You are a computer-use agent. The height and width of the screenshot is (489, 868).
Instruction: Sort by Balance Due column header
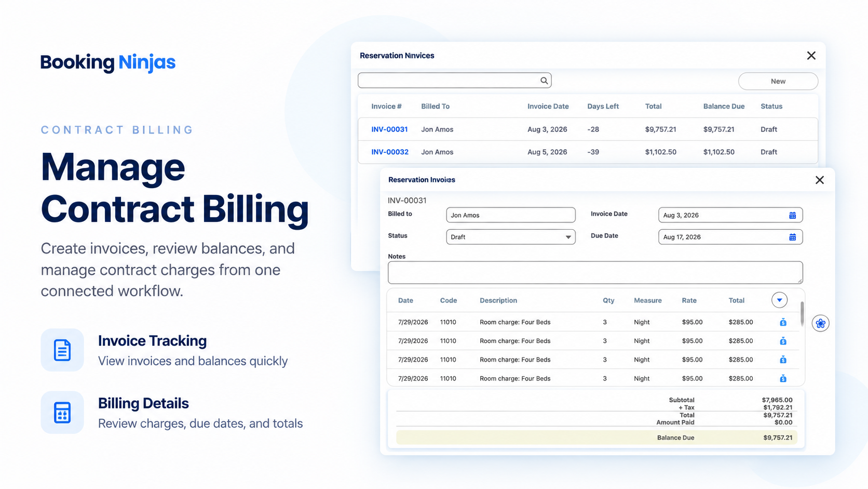tap(724, 107)
